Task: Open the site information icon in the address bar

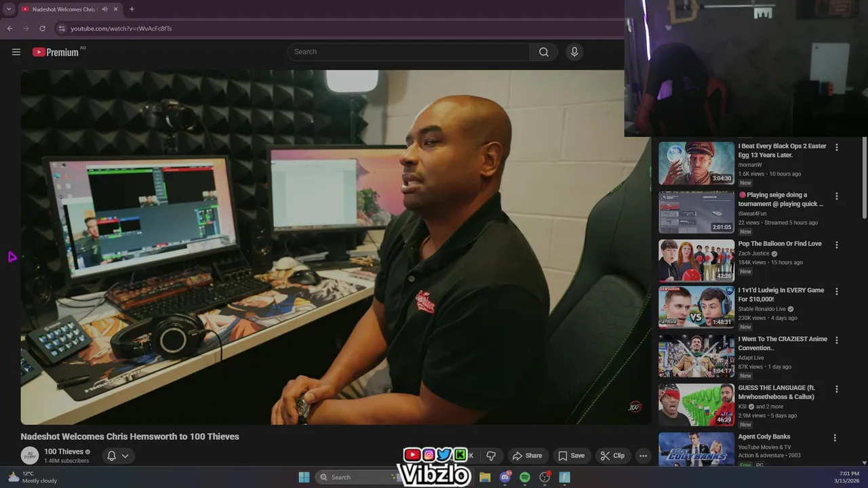Action: (x=62, y=28)
